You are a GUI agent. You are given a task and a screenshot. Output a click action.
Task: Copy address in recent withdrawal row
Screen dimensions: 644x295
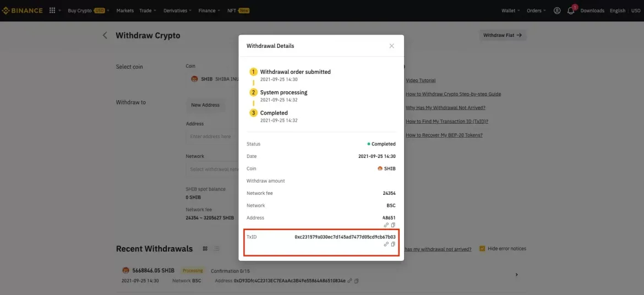click(357, 281)
